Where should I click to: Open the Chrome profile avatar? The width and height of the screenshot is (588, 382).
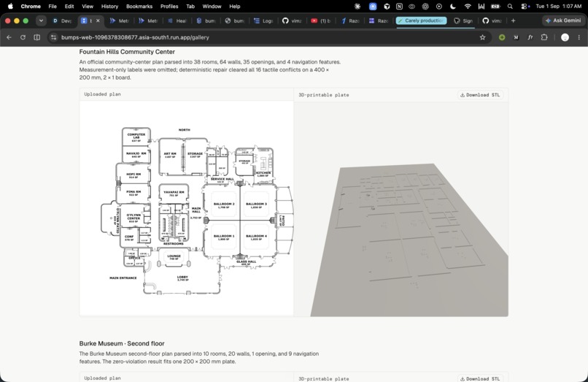565,37
